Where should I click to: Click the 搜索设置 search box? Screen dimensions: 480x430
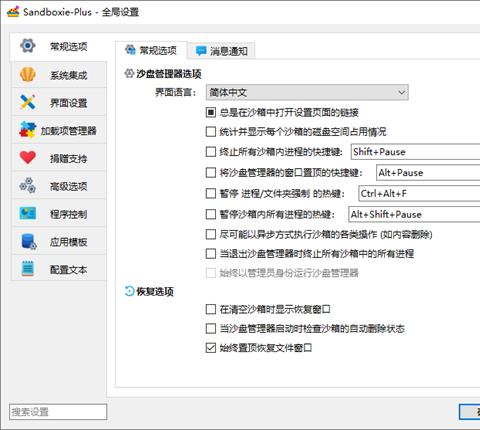click(x=58, y=412)
